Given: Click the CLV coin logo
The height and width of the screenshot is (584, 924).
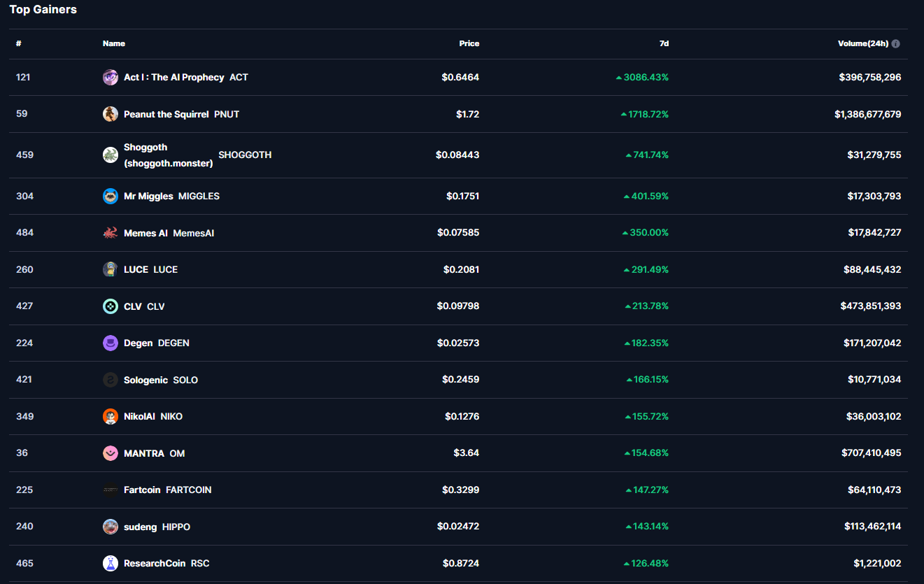Looking at the screenshot, I should click(111, 306).
